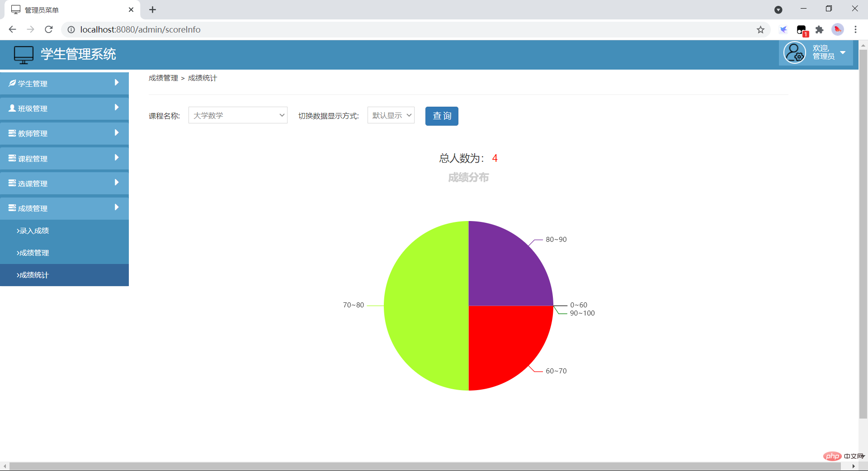The width and height of the screenshot is (868, 471).
Task: Open the extensions puzzle icon
Action: coord(819,29)
